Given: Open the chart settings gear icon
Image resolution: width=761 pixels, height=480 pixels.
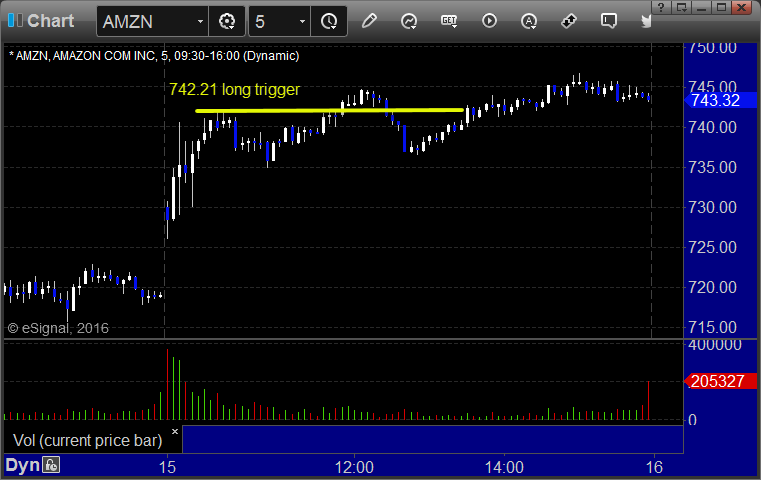Looking at the screenshot, I should 227,21.
